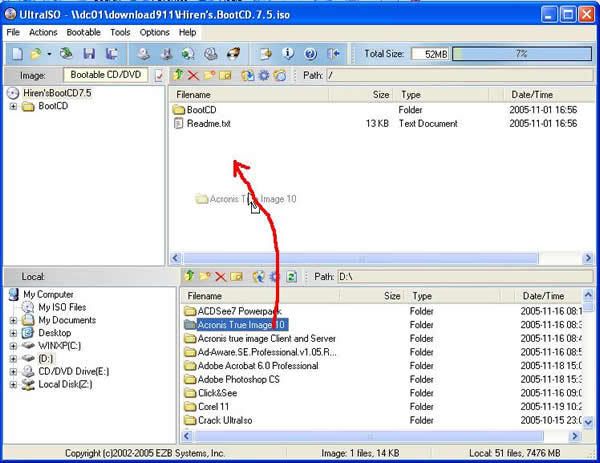This screenshot has width=600, height=463.
Task: Click the blue Info toolbar icon
Action: pyautogui.click(x=288, y=54)
